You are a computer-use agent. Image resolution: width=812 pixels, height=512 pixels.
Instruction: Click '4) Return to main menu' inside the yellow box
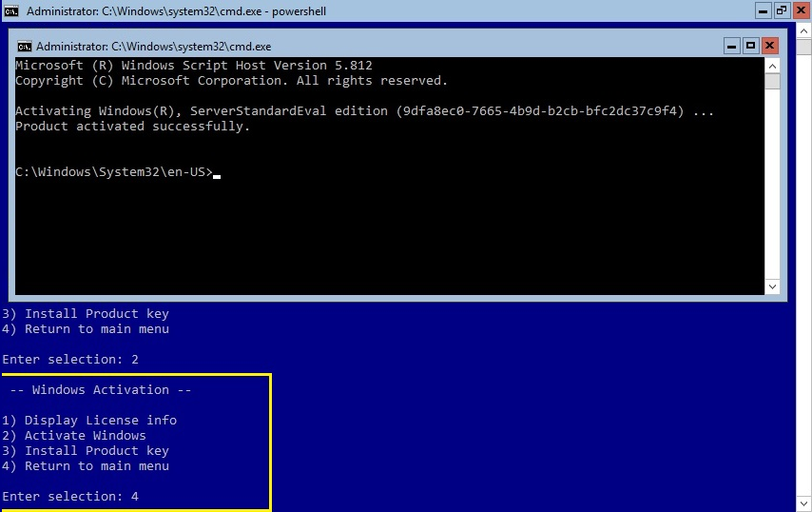click(x=86, y=465)
